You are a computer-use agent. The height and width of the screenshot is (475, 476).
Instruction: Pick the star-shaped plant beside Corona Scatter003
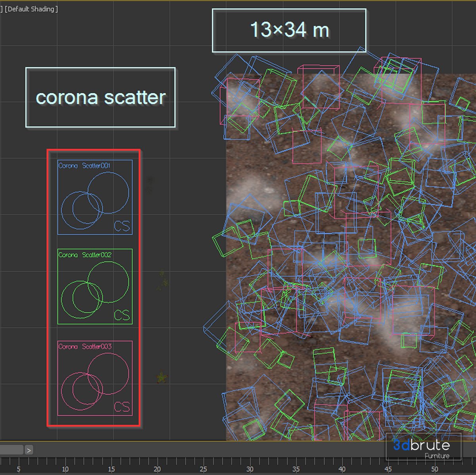tap(161, 377)
